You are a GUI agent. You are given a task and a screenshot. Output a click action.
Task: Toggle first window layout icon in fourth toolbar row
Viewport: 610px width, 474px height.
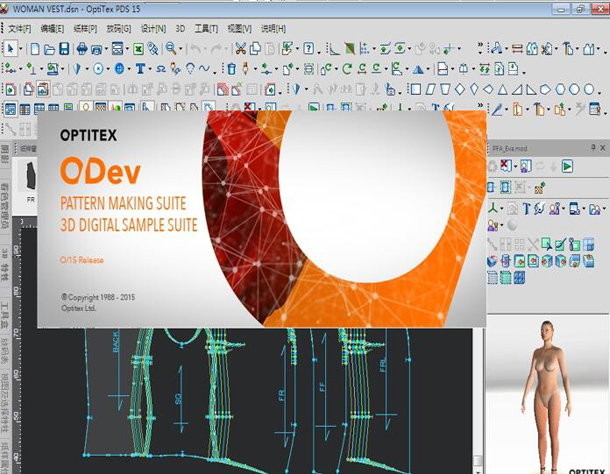(10, 108)
